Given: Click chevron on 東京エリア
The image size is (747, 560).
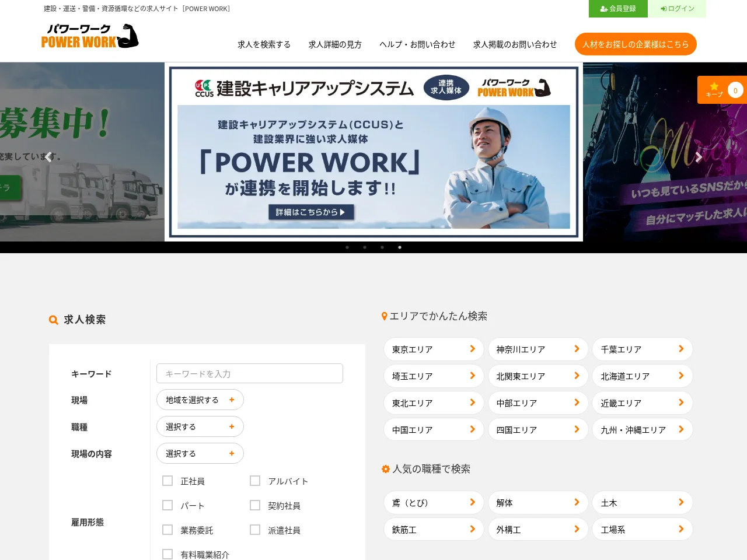Looking at the screenshot, I should (473, 349).
